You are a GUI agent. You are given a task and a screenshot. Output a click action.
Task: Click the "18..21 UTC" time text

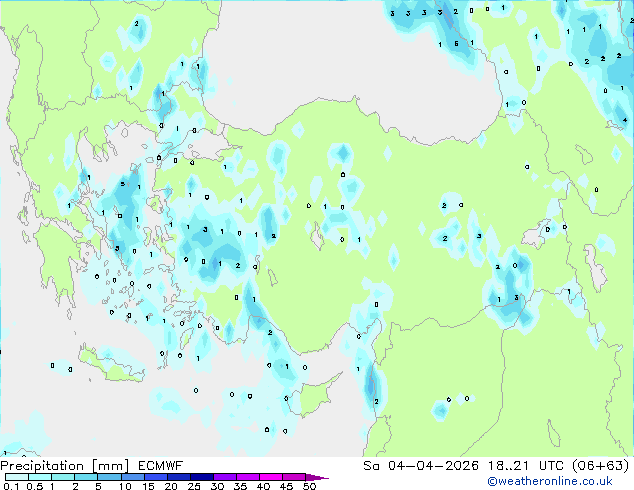(x=526, y=466)
